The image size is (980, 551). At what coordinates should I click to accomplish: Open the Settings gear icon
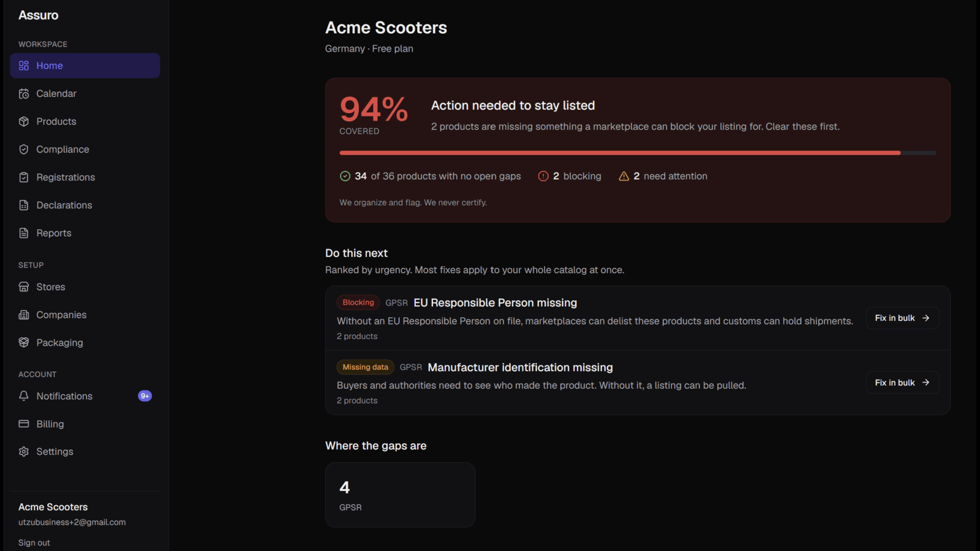[x=24, y=451]
